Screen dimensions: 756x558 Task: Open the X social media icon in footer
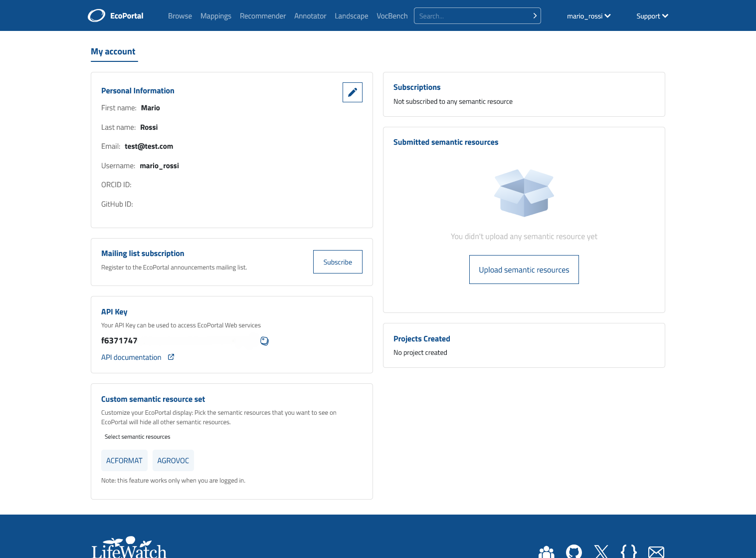(601, 551)
